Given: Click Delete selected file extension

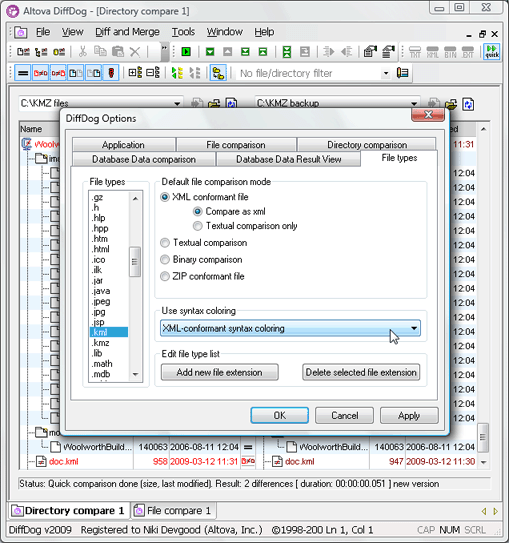Looking at the screenshot, I should (361, 372).
